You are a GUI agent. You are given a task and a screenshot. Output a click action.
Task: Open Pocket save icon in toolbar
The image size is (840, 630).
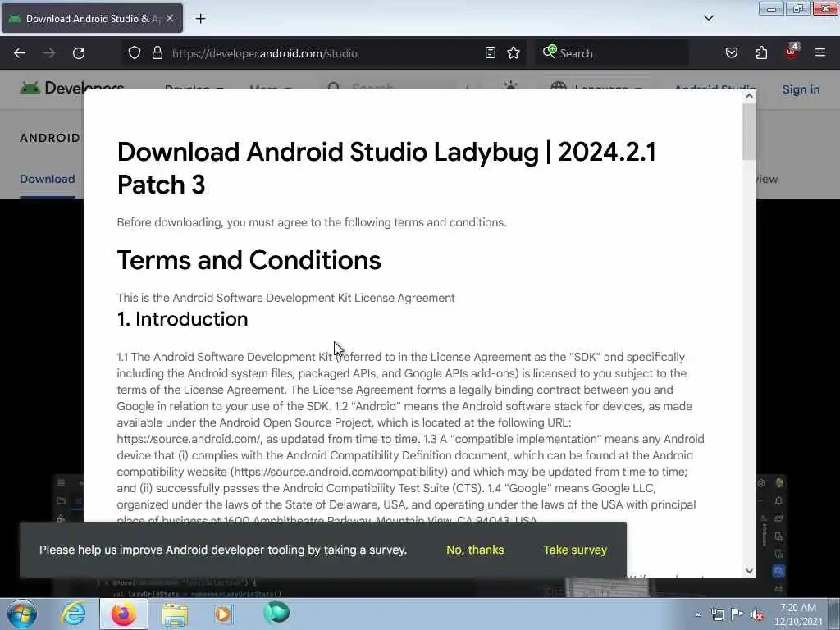pyautogui.click(x=731, y=52)
